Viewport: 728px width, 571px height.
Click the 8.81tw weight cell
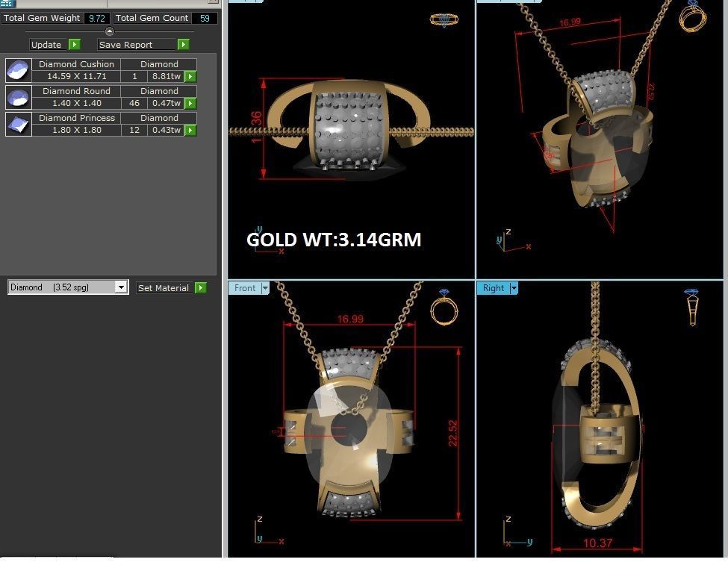(x=167, y=77)
